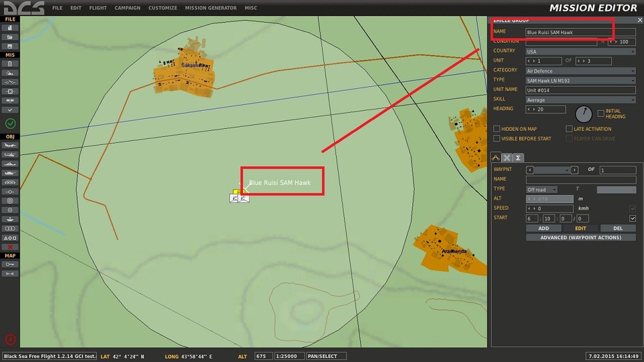
Task: Open the Type dropdown SAM Hawk LN M192
Action: [581, 81]
